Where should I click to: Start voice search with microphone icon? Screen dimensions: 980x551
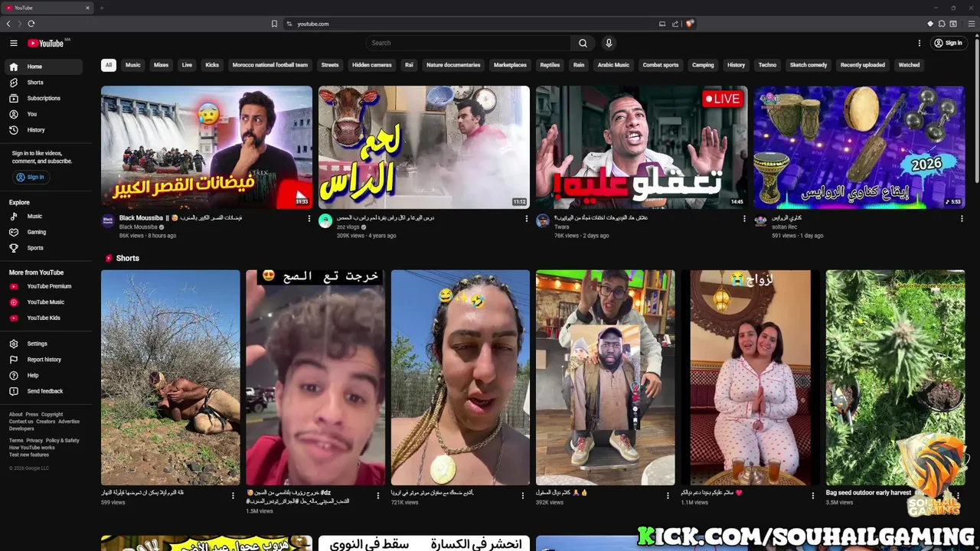609,43
